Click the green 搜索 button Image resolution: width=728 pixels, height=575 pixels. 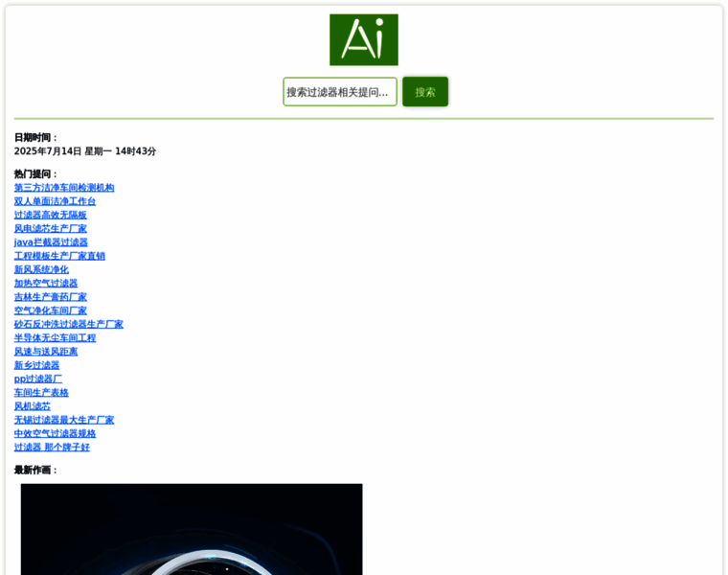point(424,92)
